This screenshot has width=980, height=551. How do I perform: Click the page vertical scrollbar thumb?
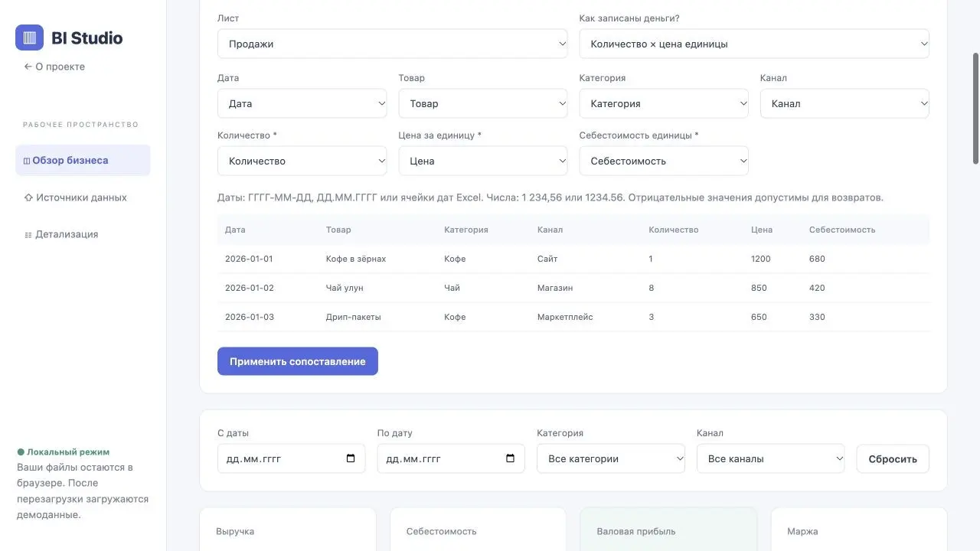coord(975,108)
